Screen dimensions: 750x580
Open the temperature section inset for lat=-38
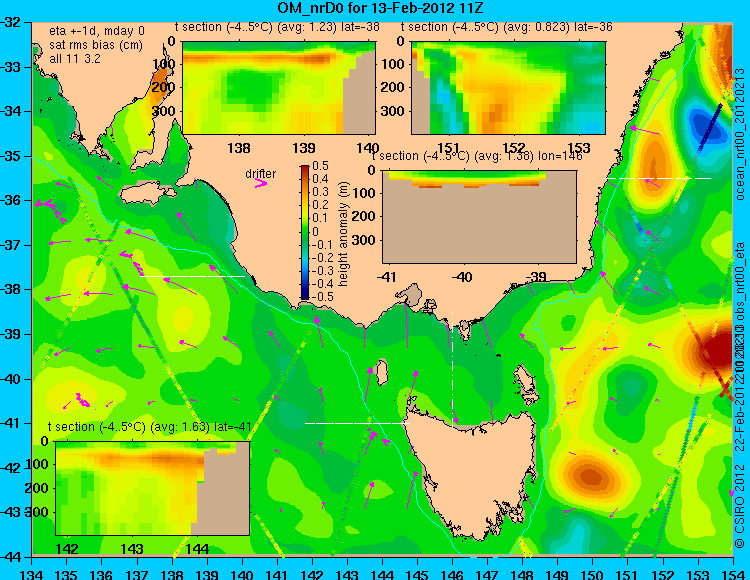click(x=278, y=88)
